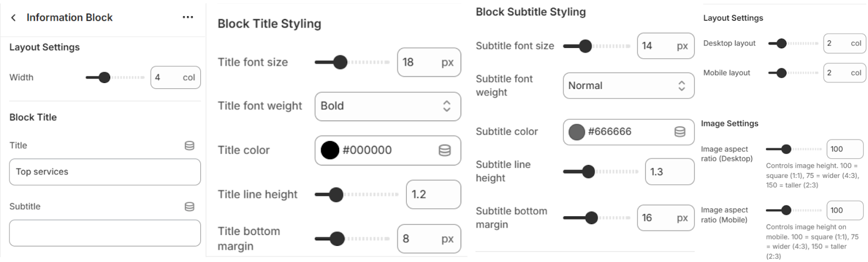Image resolution: width=868 pixels, height=262 pixels.
Task: Click the Image aspect ratio (Desktop) value box
Action: click(x=844, y=149)
